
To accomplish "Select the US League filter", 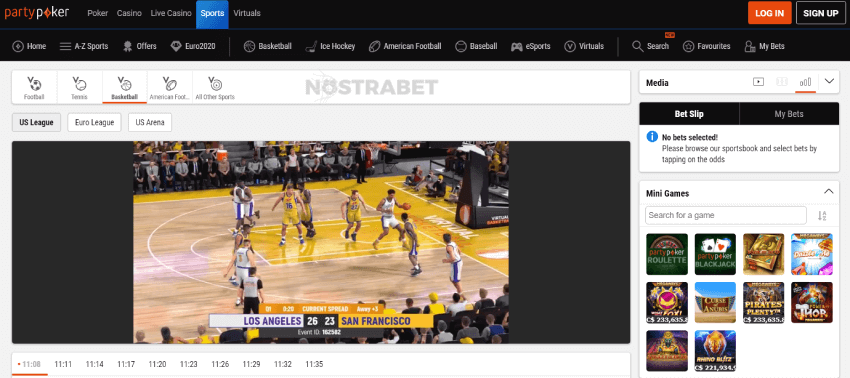I will point(36,123).
